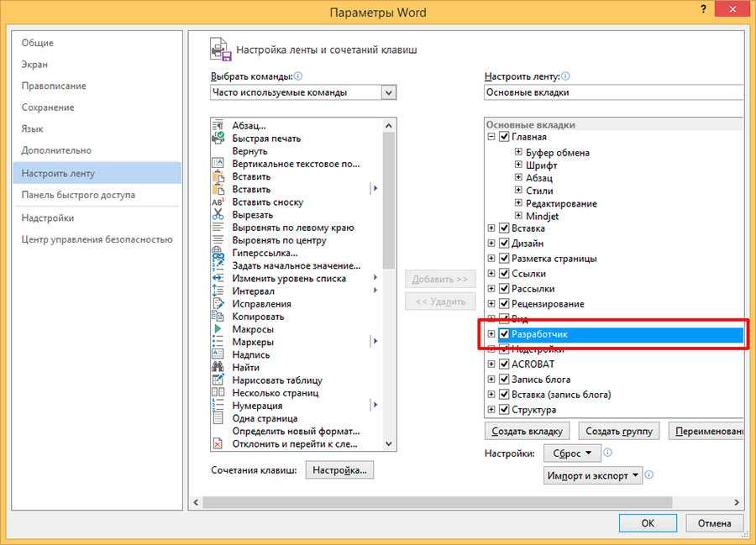Screen dimensions: 756x545
Task: Choose the Исправления track changes icon
Action: coord(218,304)
